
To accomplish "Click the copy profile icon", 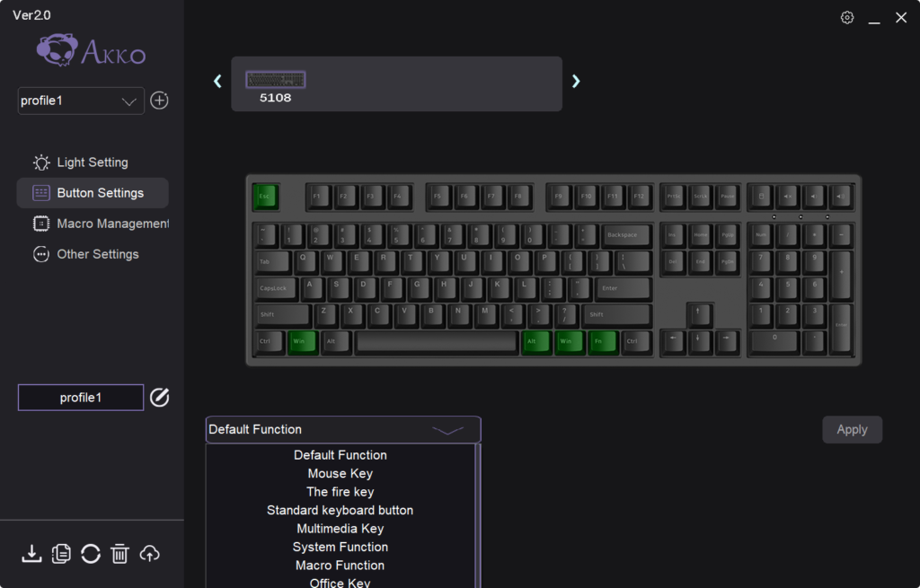I will coord(61,553).
